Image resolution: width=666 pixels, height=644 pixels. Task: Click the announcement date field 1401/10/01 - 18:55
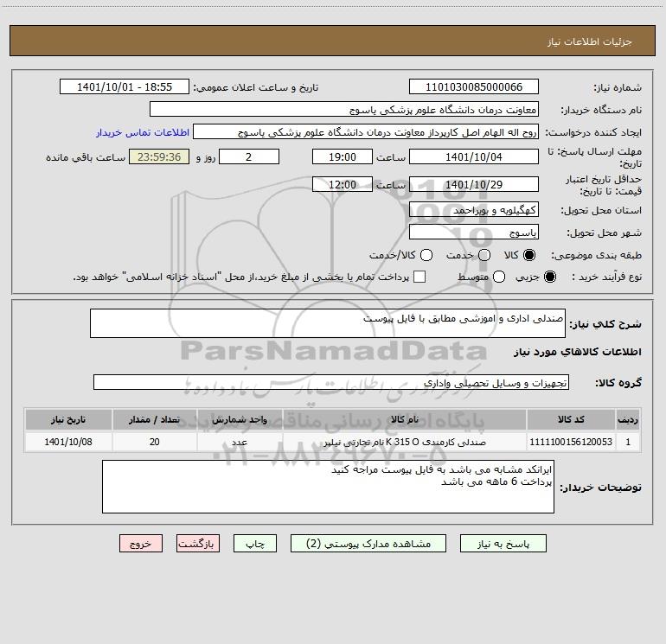click(x=125, y=87)
